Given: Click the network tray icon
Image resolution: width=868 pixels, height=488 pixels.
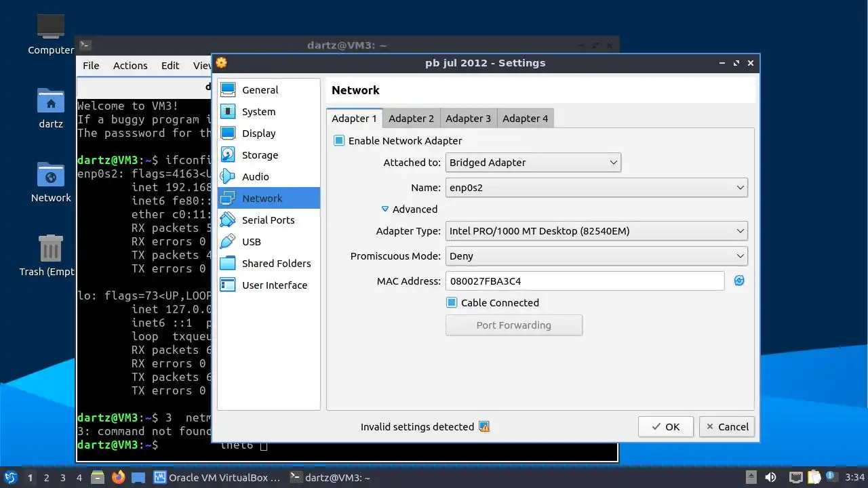Looking at the screenshot, I should point(796,478).
